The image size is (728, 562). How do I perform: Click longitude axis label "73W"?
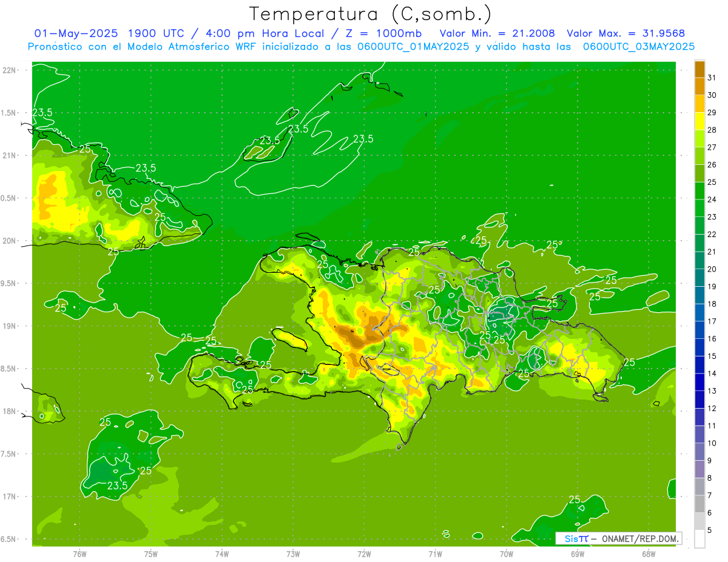click(x=293, y=554)
